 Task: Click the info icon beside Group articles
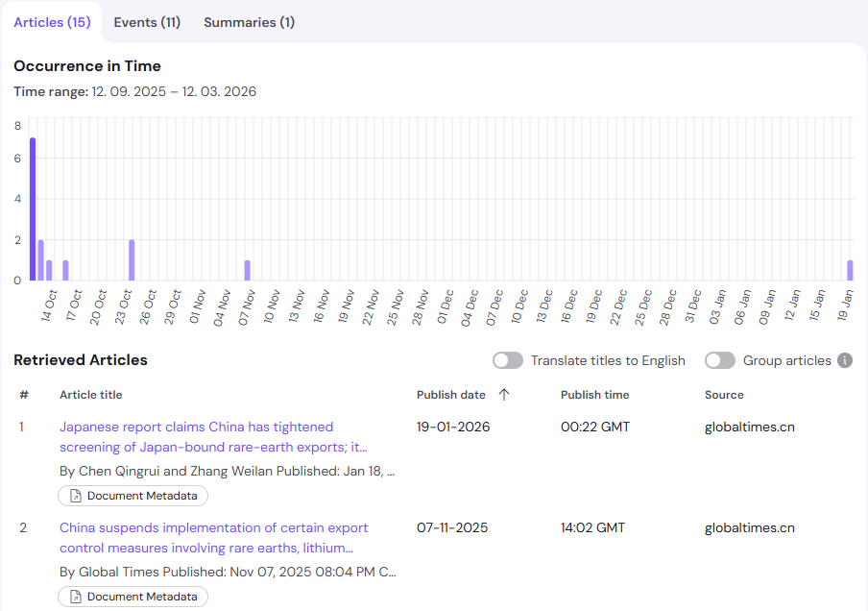coord(845,360)
